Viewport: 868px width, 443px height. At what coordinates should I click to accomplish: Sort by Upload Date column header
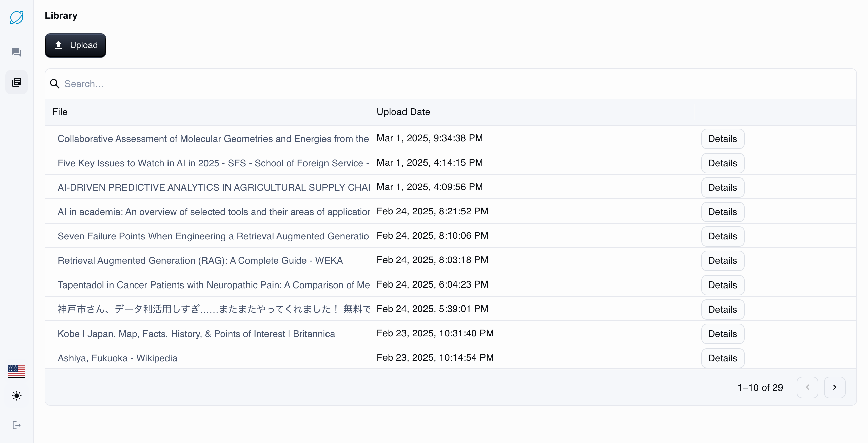point(403,112)
